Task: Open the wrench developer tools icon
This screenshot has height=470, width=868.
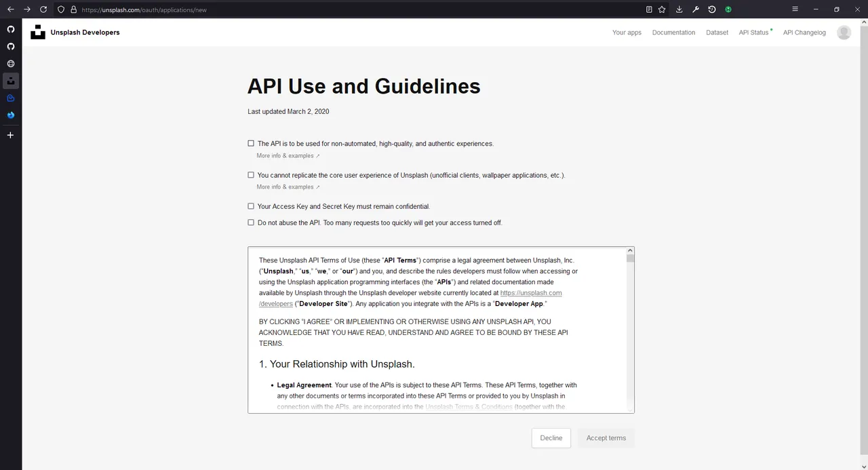Action: pyautogui.click(x=696, y=9)
